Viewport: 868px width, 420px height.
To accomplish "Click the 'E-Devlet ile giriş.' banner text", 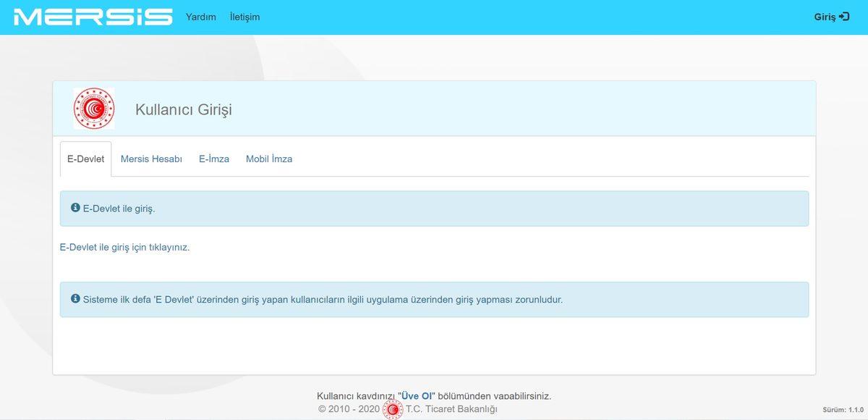I will (x=119, y=209).
